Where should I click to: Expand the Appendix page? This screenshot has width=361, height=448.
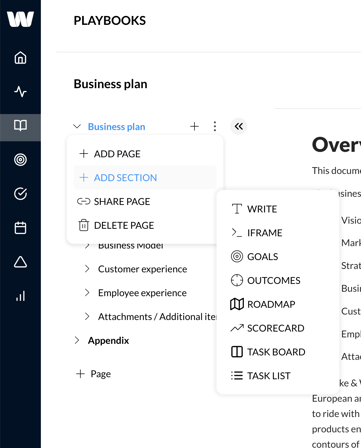click(77, 340)
